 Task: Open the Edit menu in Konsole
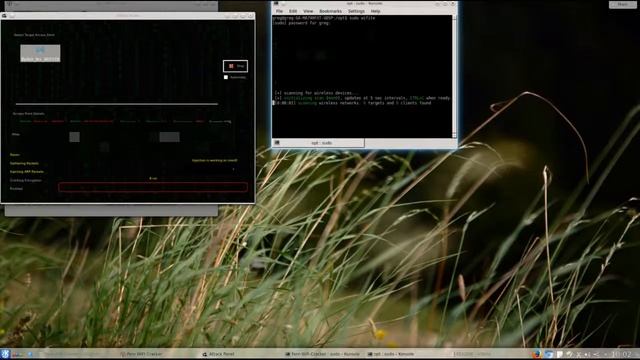point(293,11)
